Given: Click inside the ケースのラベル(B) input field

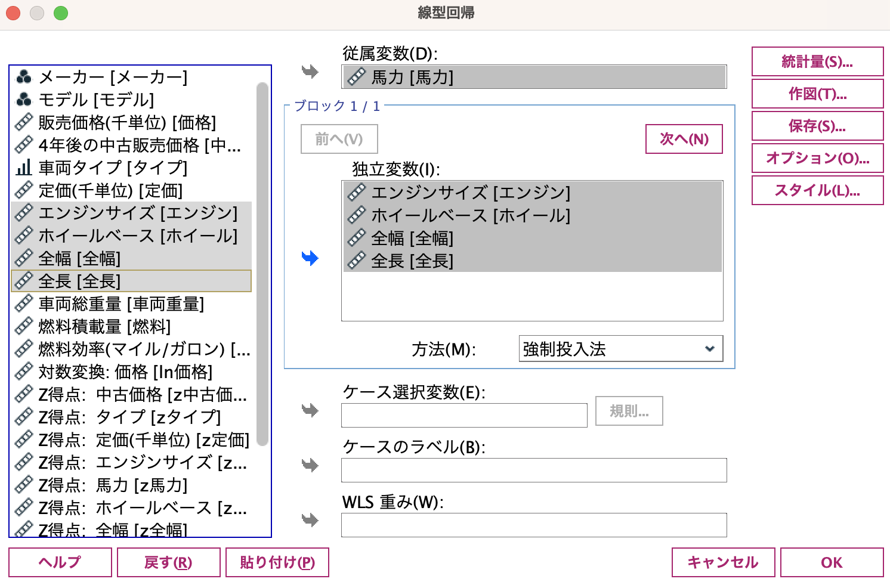Looking at the screenshot, I should point(533,470).
